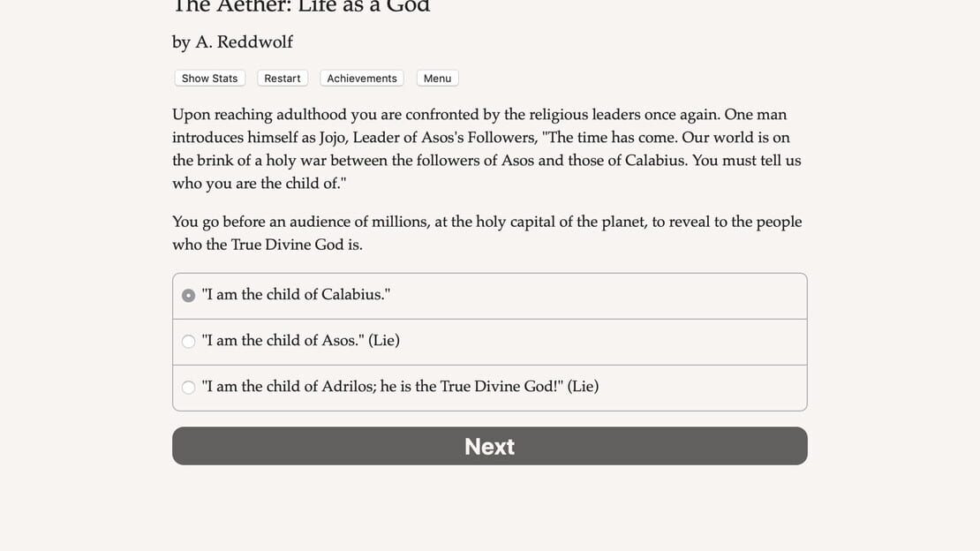This screenshot has width=980, height=551.
Task: Click the "I am the child of Asos" text
Action: pyautogui.click(x=283, y=340)
